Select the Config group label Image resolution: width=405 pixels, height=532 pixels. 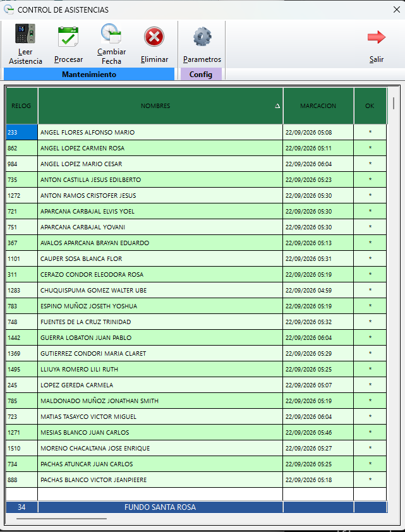(201, 75)
